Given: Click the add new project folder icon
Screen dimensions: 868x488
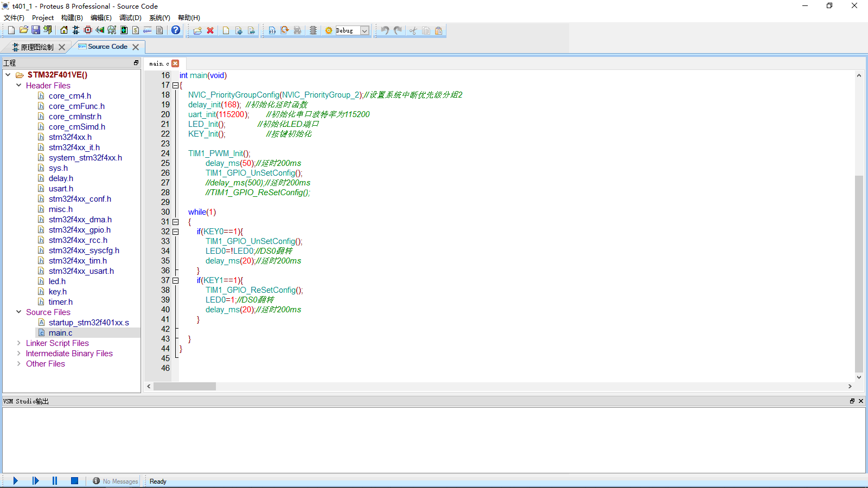Looking at the screenshot, I should (197, 30).
